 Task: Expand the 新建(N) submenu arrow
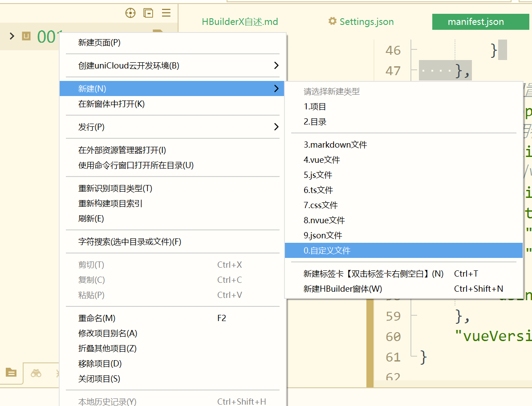(276, 88)
